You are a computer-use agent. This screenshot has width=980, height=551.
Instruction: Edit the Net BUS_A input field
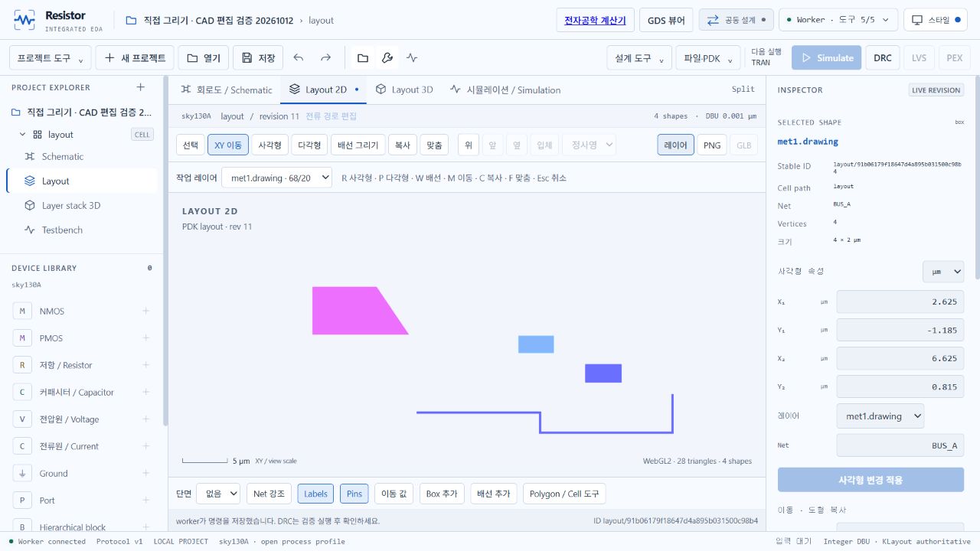[x=900, y=445]
